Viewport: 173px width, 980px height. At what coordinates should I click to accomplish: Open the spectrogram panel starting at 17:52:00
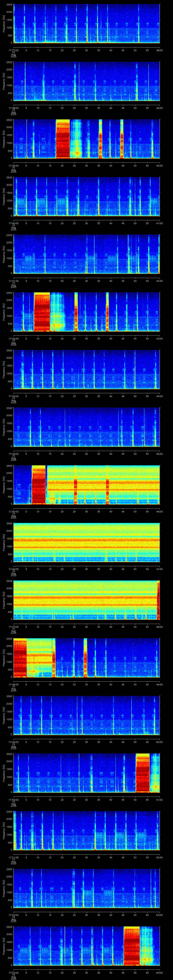pos(86,888)
